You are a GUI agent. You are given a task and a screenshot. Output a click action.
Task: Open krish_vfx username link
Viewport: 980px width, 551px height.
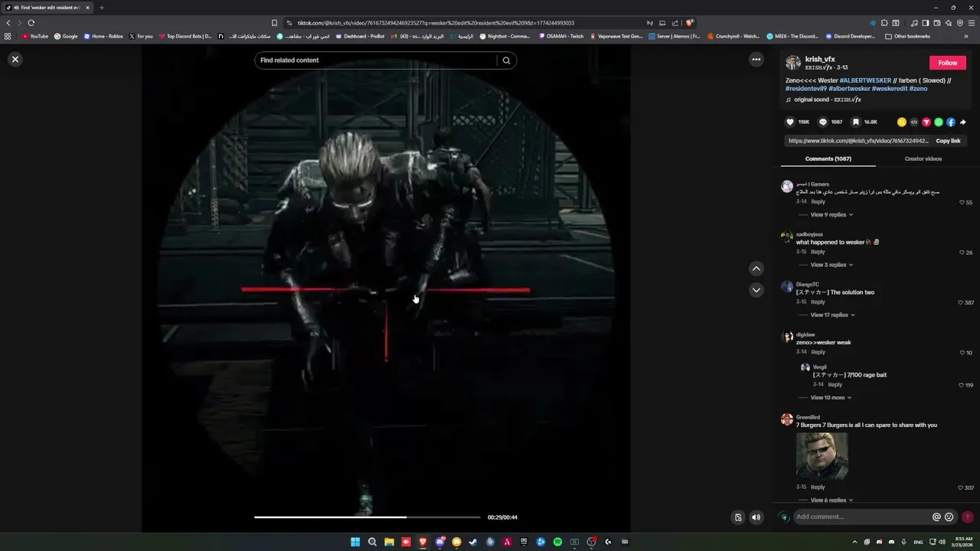(820, 59)
